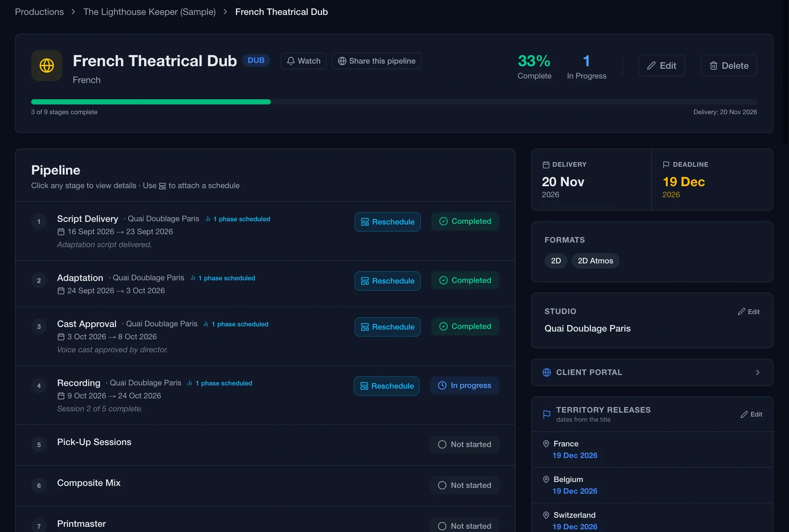
Task: Expand the Client Portal chevron
Action: (757, 372)
